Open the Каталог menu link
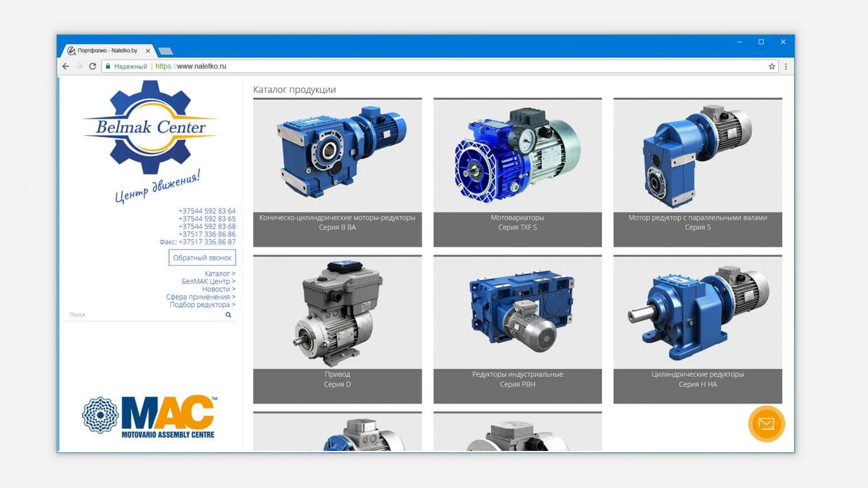 point(220,274)
